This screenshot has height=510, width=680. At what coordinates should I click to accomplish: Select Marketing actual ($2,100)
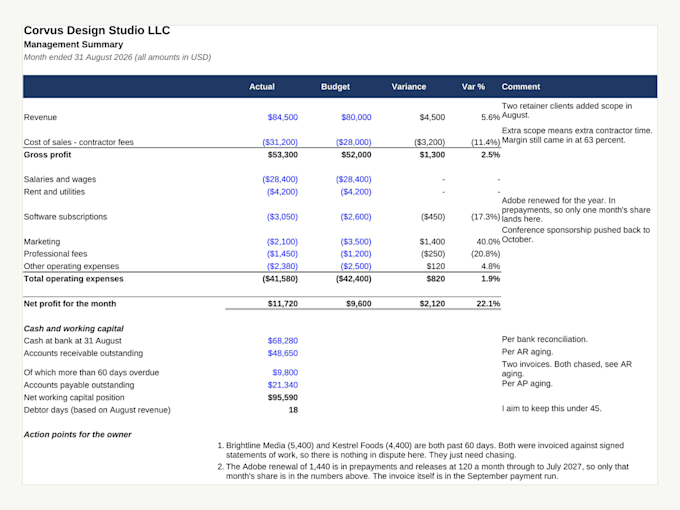coord(282,242)
